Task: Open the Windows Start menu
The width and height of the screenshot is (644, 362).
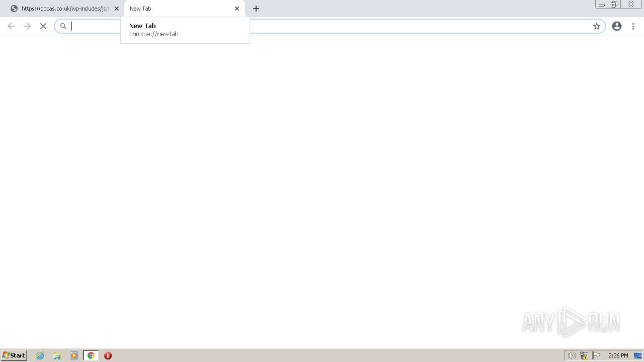Action: 14,355
